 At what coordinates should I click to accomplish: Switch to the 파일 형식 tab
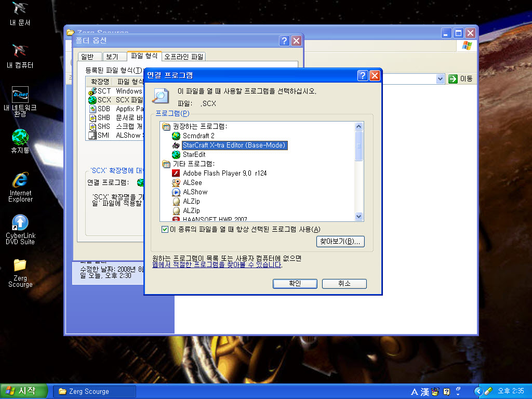pos(144,56)
